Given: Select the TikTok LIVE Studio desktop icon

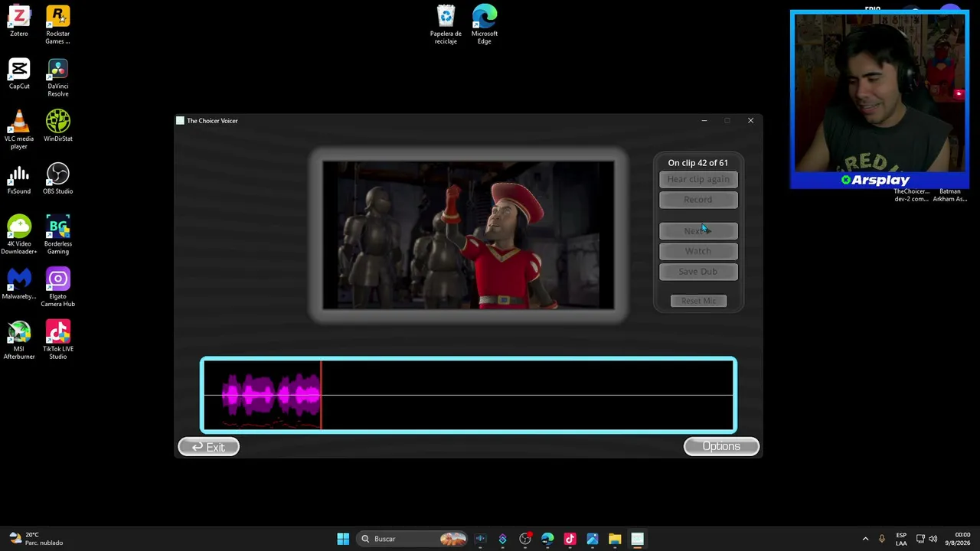Looking at the screenshot, I should click(x=57, y=341).
